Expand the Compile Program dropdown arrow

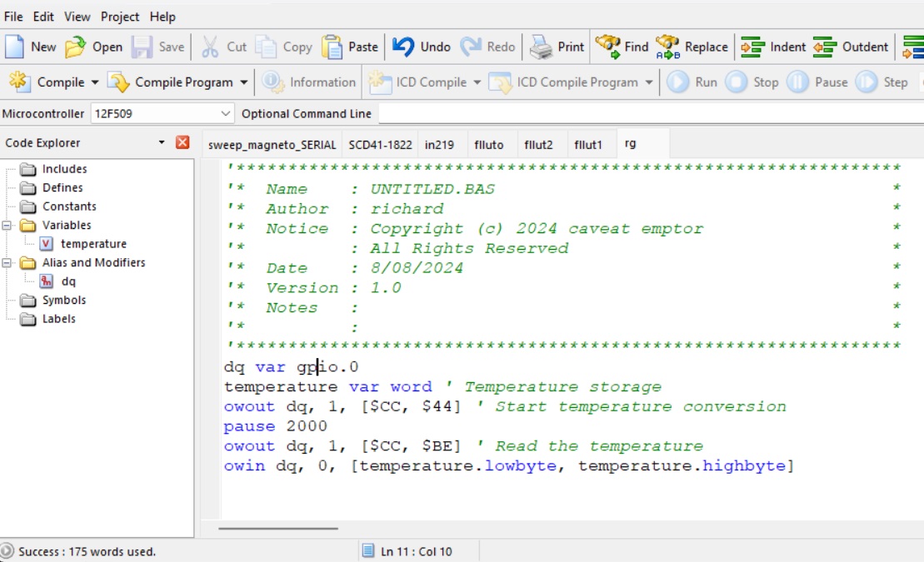pos(243,82)
